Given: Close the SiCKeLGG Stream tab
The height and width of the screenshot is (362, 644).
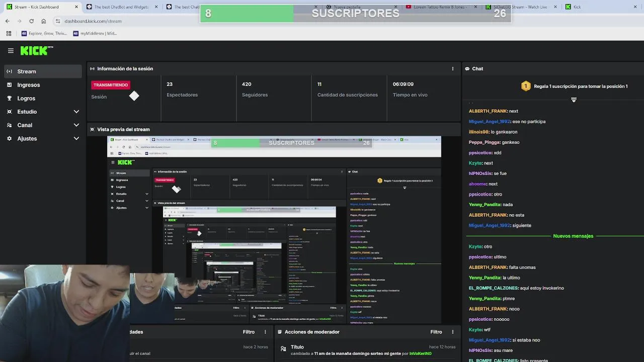Looking at the screenshot, I should click(555, 7).
